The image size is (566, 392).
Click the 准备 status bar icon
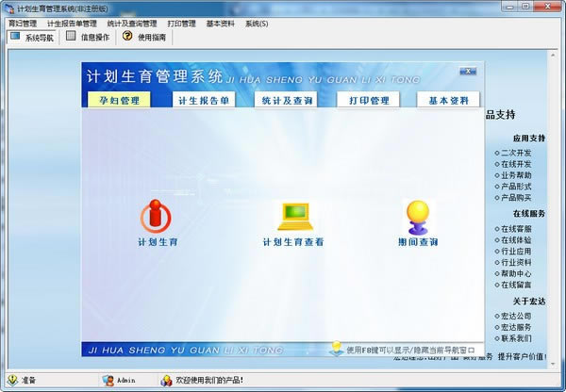coord(12,380)
